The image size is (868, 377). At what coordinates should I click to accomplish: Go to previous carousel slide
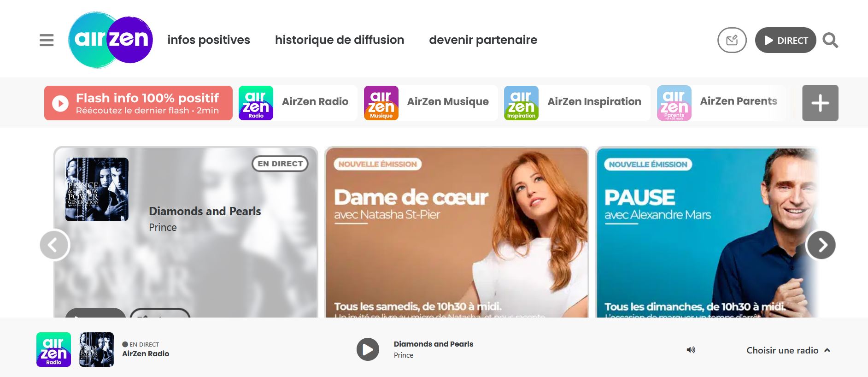point(55,245)
